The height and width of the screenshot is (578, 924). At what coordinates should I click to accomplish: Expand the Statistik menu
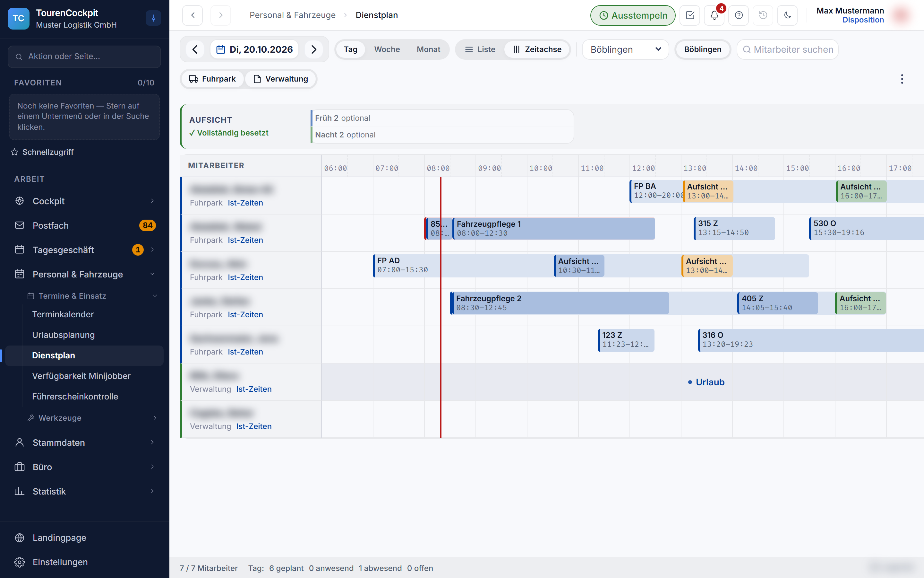tap(152, 491)
